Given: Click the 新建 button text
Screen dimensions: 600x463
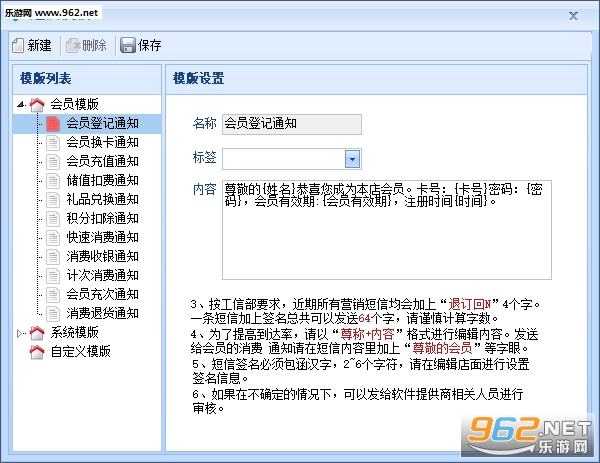Looking at the screenshot, I should [x=39, y=46].
